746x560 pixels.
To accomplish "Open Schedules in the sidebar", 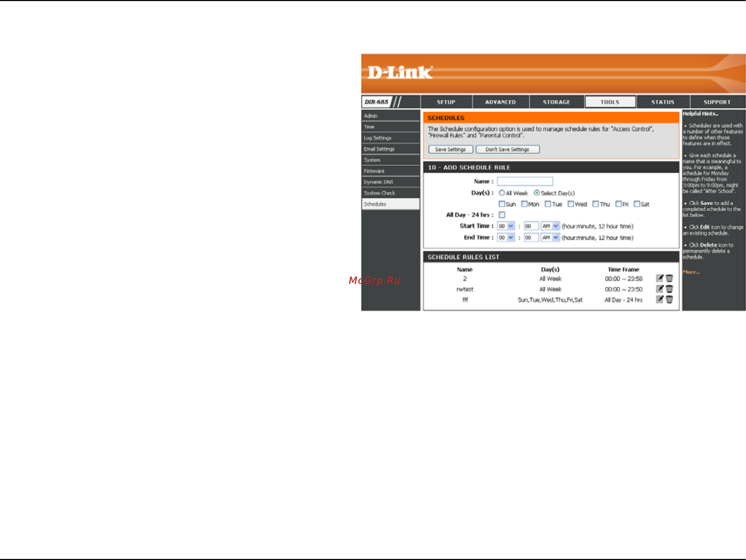I will coord(390,204).
